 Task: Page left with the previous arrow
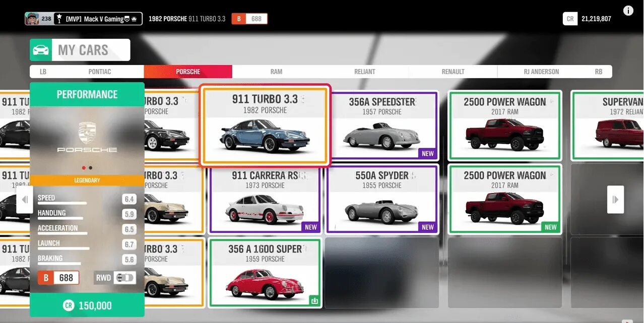(24, 200)
